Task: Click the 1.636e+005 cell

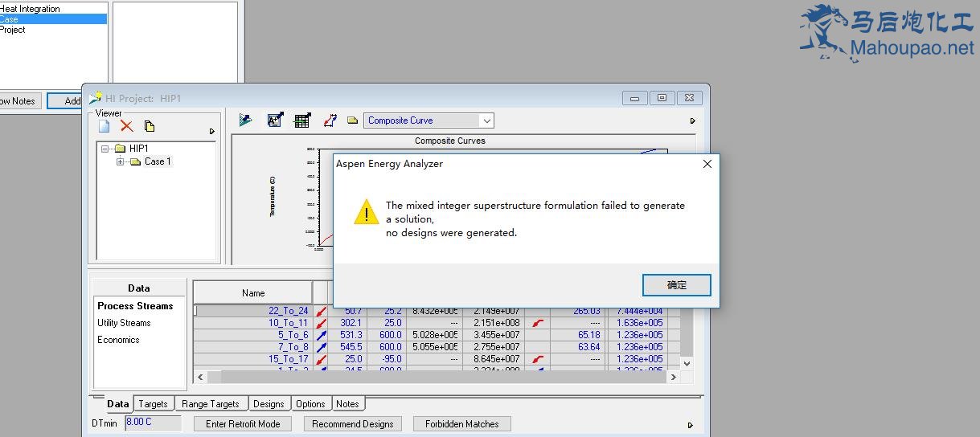Action: [x=637, y=323]
